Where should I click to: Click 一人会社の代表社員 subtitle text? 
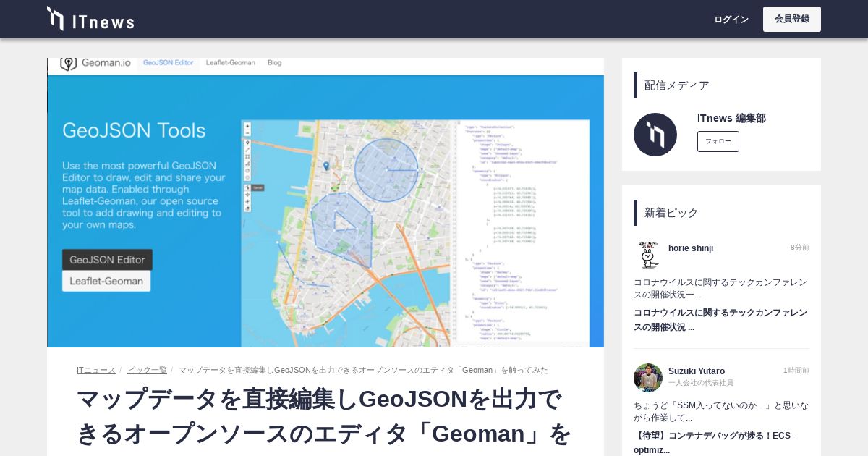701,382
